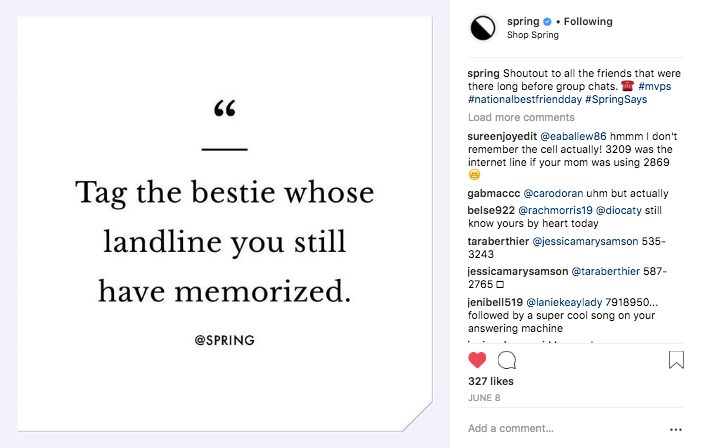Open the #SpringSays hashtag
Viewport: 701px width, 448px height.
tap(615, 101)
